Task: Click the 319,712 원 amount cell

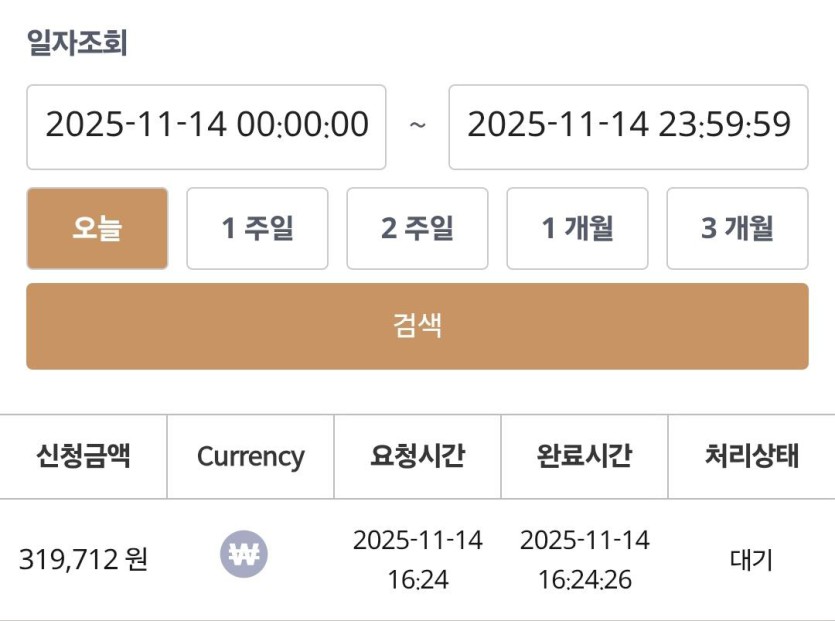Action: [x=83, y=559]
